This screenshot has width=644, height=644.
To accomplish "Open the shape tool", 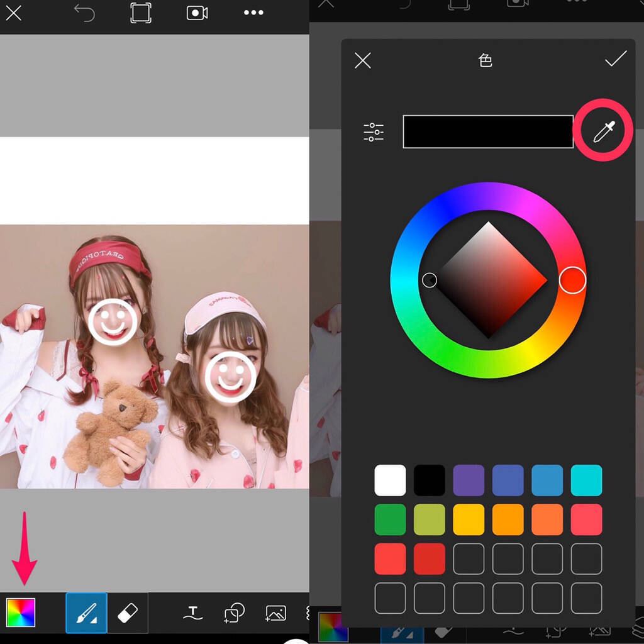I will coord(234,613).
